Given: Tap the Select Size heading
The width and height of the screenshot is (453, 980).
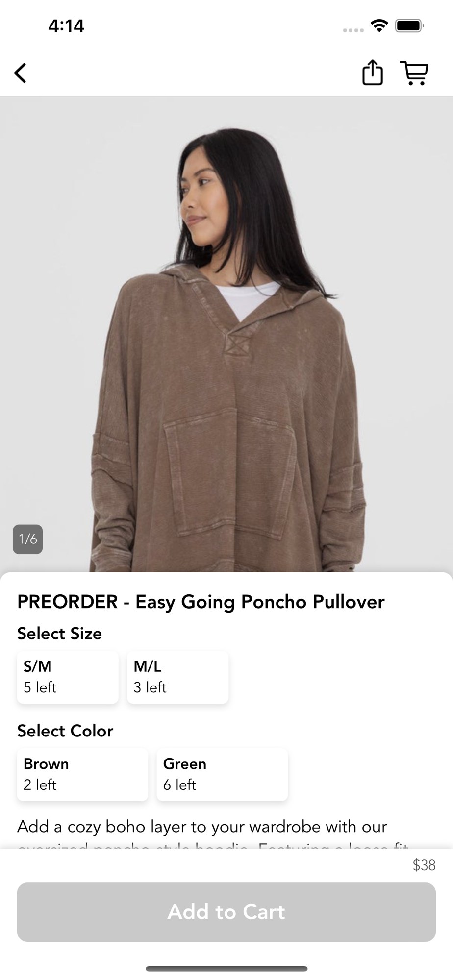Looking at the screenshot, I should click(x=59, y=634).
